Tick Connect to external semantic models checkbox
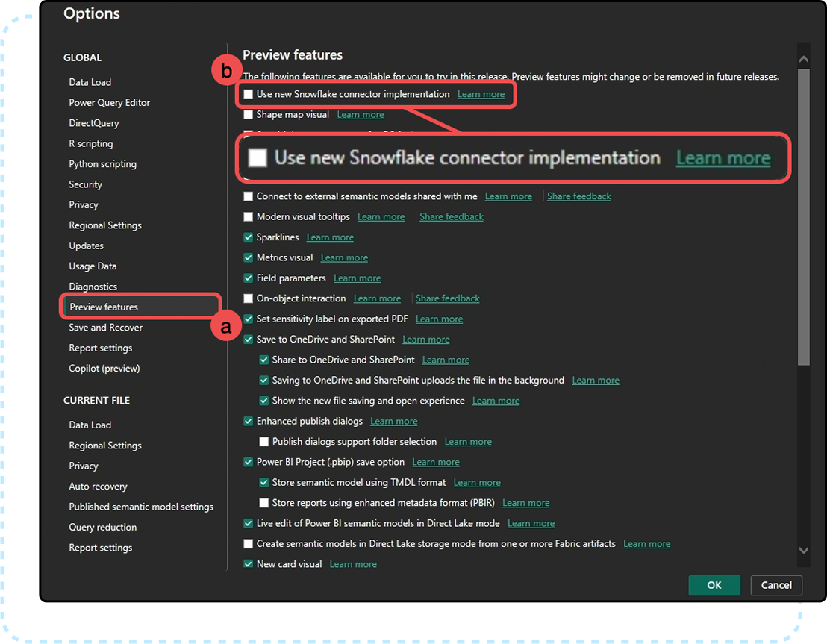 pos(248,197)
